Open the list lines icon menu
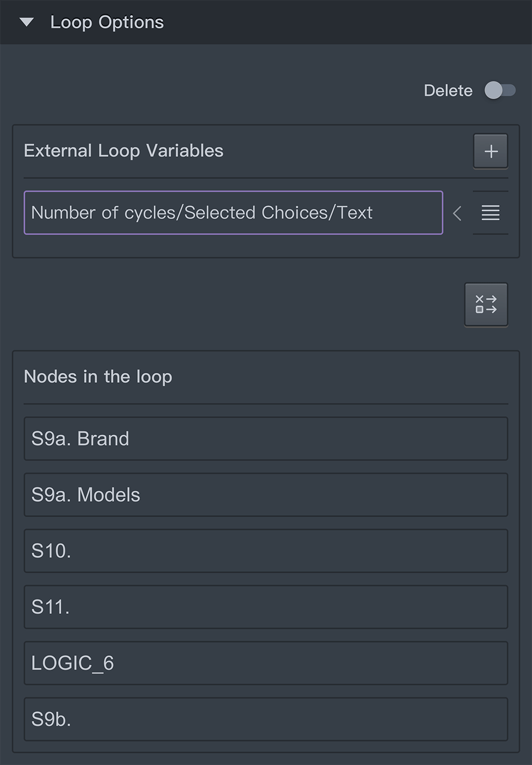Screen dimensions: 532x765 point(490,213)
